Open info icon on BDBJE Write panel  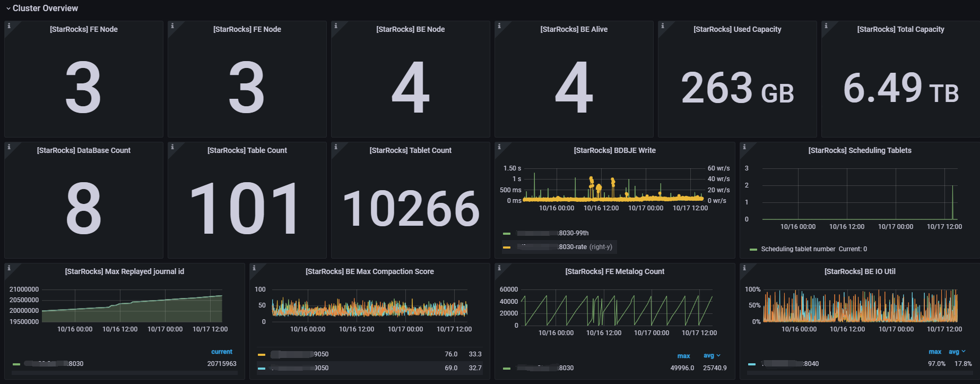tap(499, 147)
